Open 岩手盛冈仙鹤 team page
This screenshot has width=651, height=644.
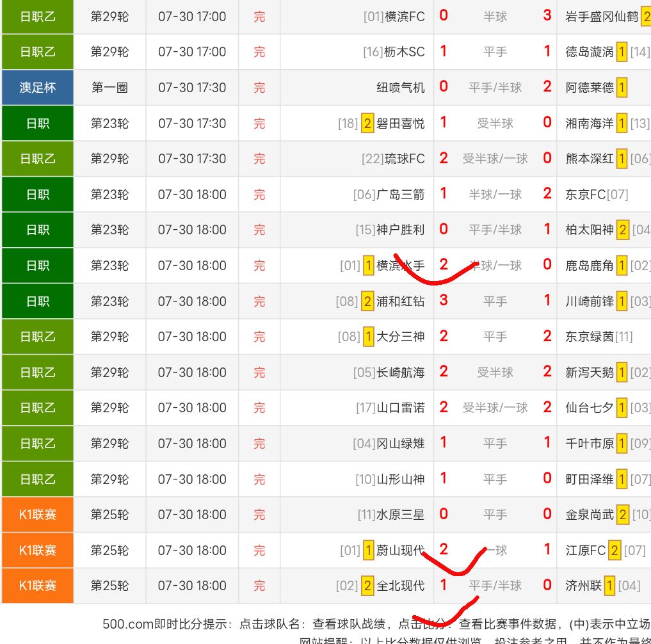(602, 17)
